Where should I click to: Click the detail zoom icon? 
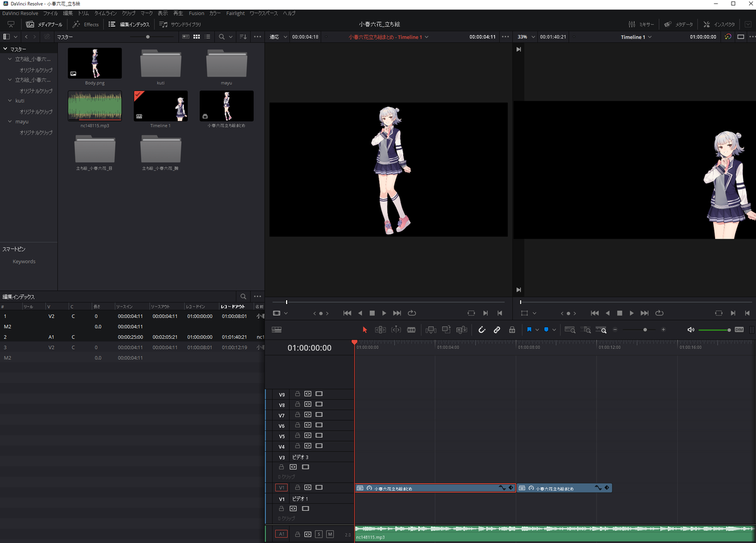click(x=586, y=329)
